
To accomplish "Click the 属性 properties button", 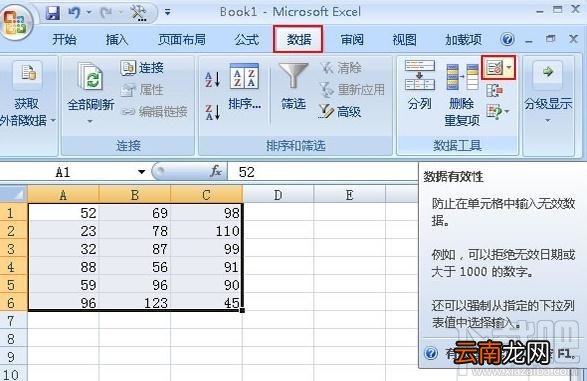I will pyautogui.click(x=142, y=90).
